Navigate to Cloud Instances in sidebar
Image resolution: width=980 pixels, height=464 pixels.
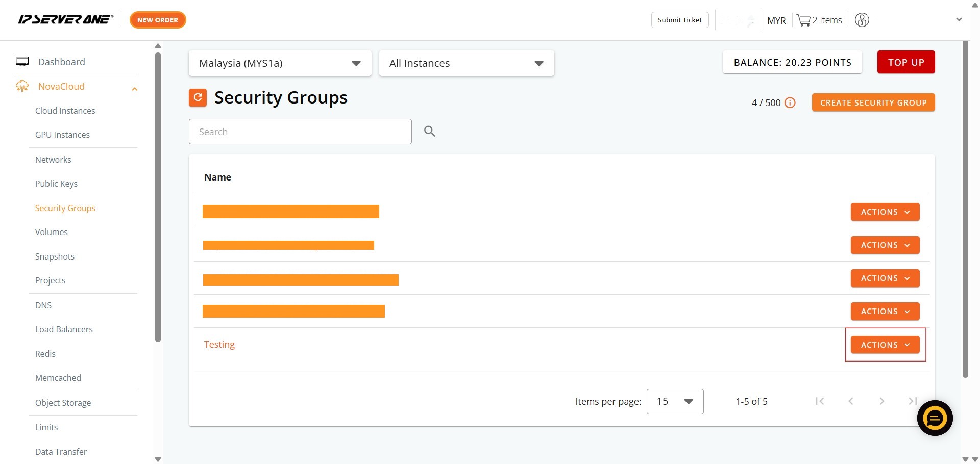[65, 111]
